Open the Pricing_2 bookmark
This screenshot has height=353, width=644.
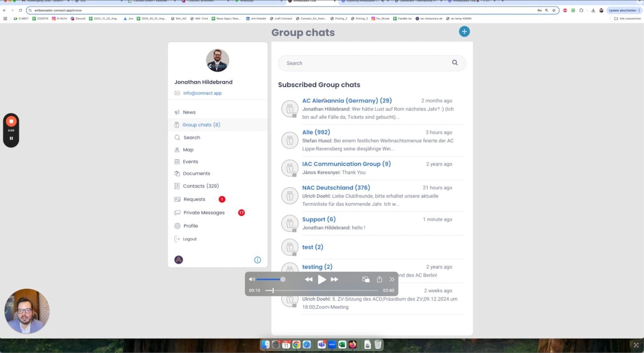[x=339, y=18]
